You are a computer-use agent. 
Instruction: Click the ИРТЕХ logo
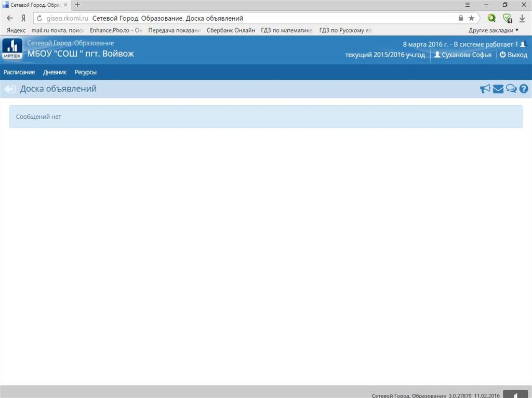click(12, 49)
